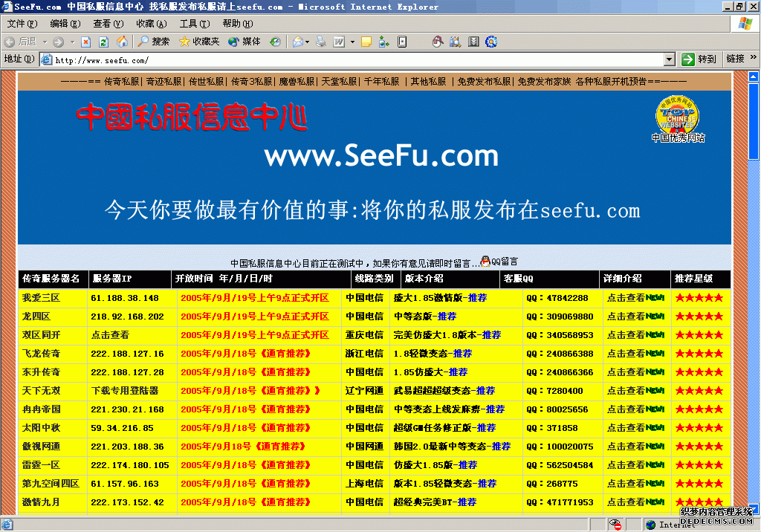Click the History toolbar icon
Image resolution: width=761 pixels, height=532 pixels.
275,42
